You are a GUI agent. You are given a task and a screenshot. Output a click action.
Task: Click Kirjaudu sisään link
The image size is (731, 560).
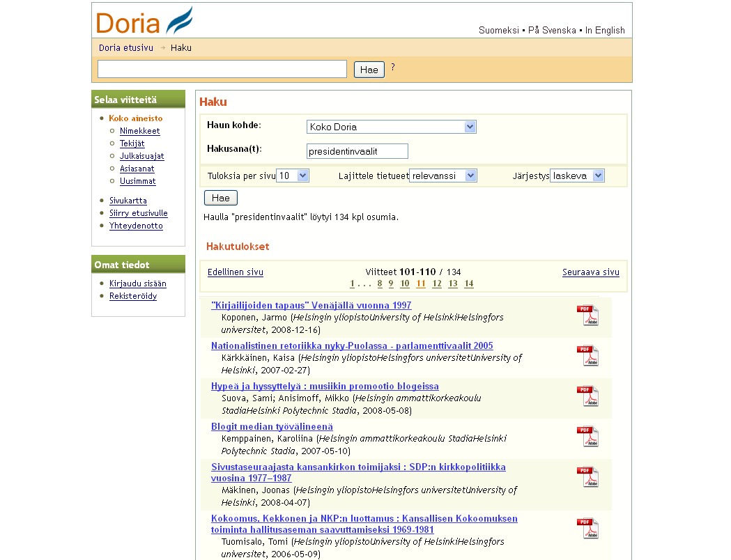click(137, 283)
